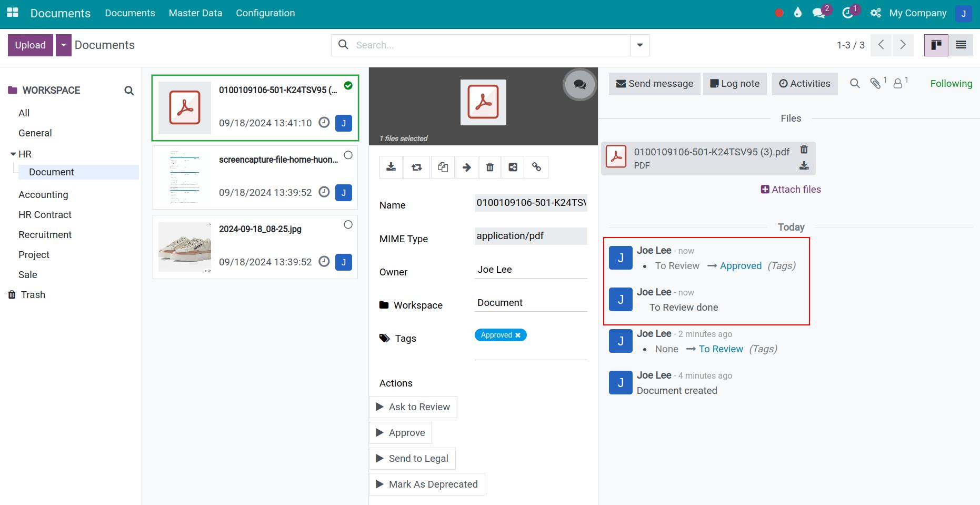The image size is (980, 505).
Task: Open debug settings gears icon
Action: 876,13
